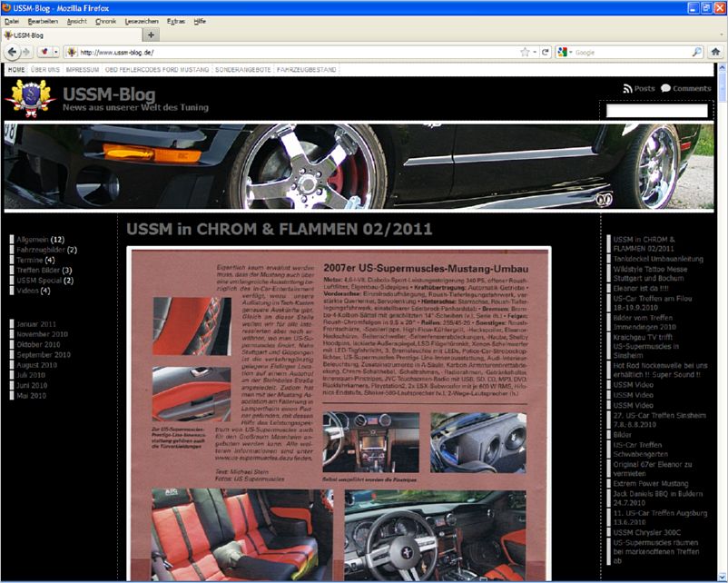Go to the Firefox Home page icon
Viewport: 728px width, 583px height.
(x=715, y=52)
